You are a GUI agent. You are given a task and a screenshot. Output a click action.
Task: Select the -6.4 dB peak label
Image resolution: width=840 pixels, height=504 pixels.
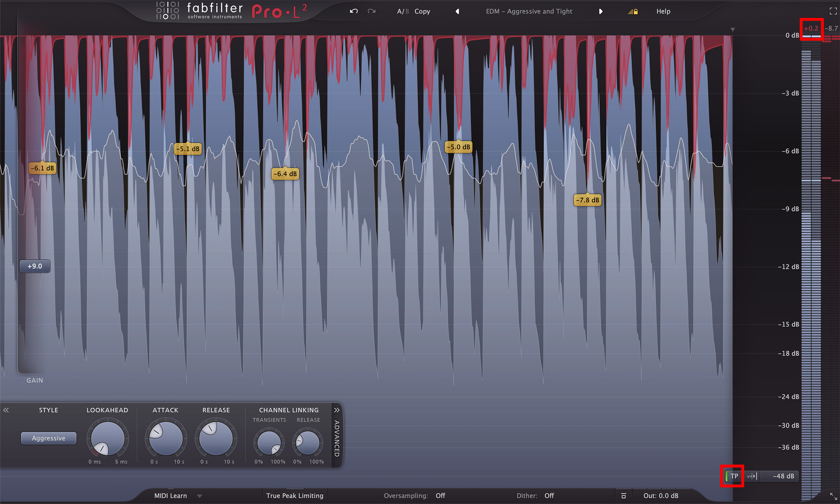pyautogui.click(x=285, y=174)
